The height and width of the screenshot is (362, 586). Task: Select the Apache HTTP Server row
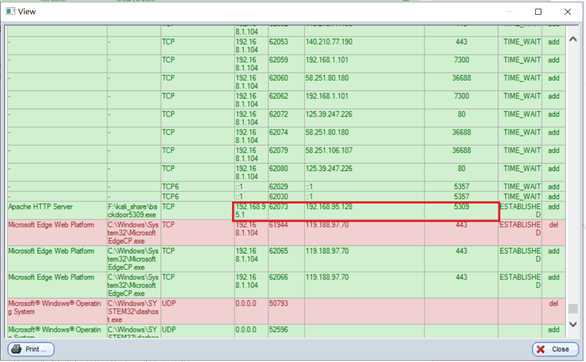point(286,211)
